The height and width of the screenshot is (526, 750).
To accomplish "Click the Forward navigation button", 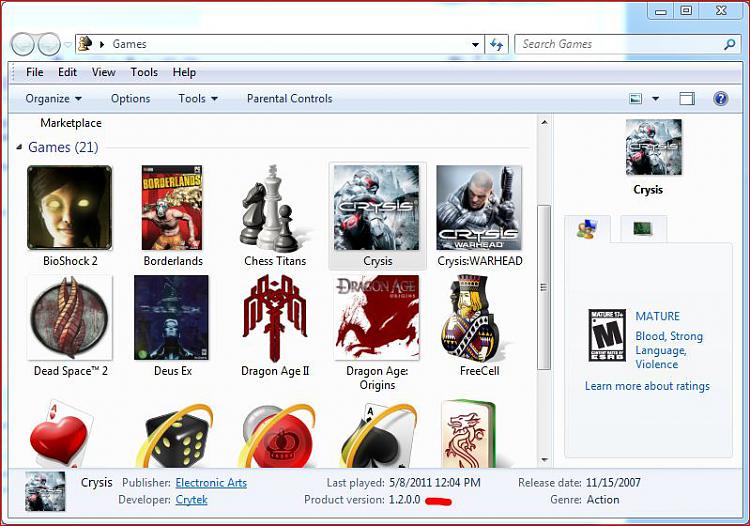I will [49, 44].
